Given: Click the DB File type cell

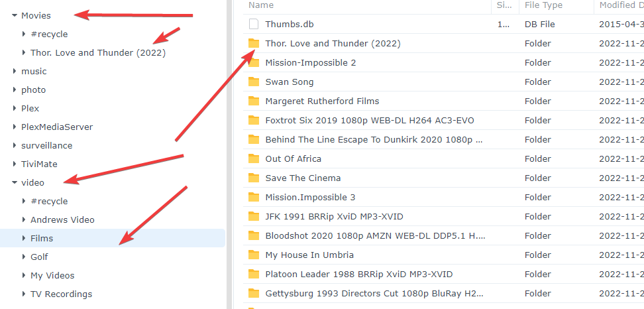Looking at the screenshot, I should (540, 25).
